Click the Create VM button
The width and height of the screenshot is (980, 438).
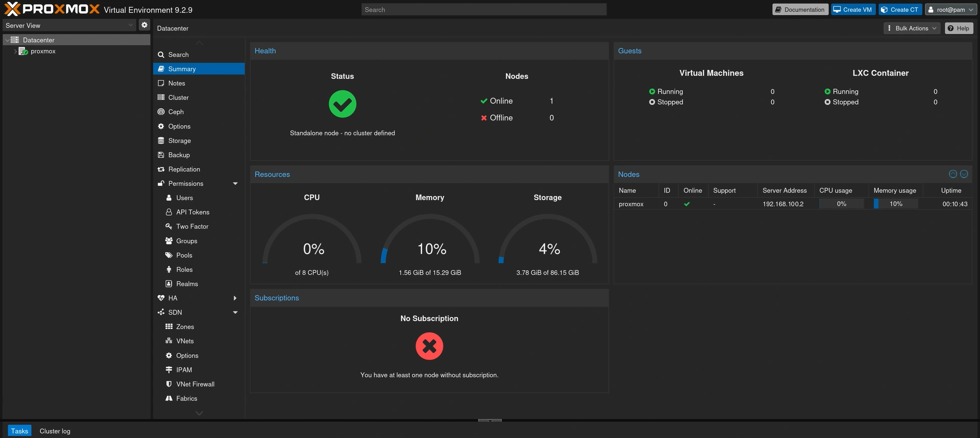pyautogui.click(x=853, y=10)
